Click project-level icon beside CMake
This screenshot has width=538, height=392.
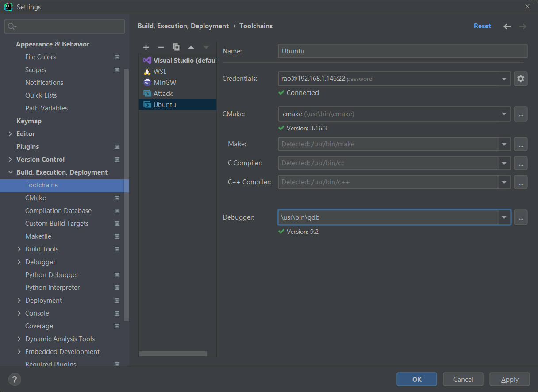117,198
